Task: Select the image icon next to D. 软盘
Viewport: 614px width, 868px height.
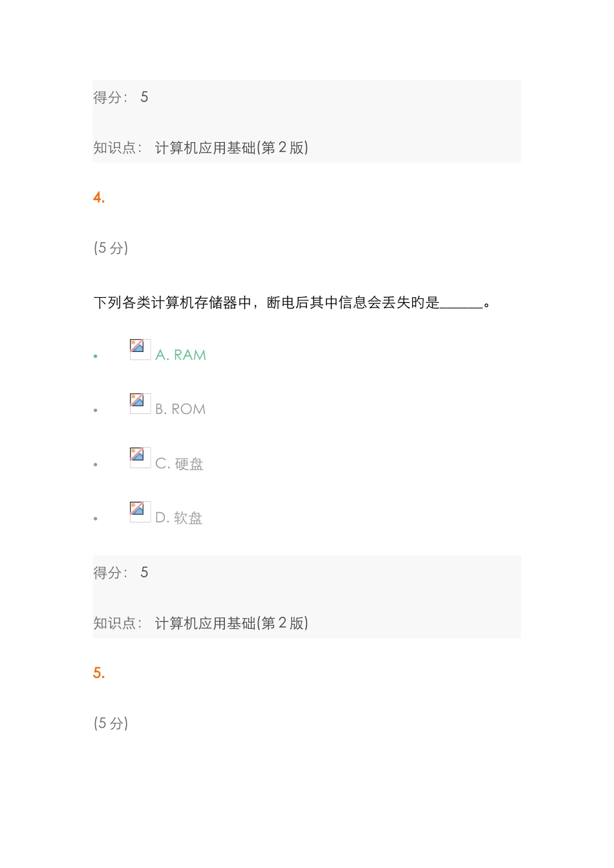Action: 140,512
